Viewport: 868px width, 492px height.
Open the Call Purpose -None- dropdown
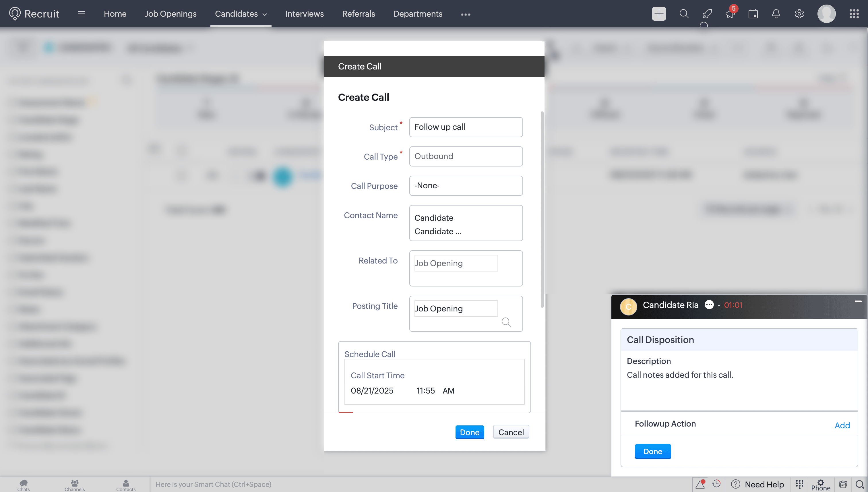466,185
